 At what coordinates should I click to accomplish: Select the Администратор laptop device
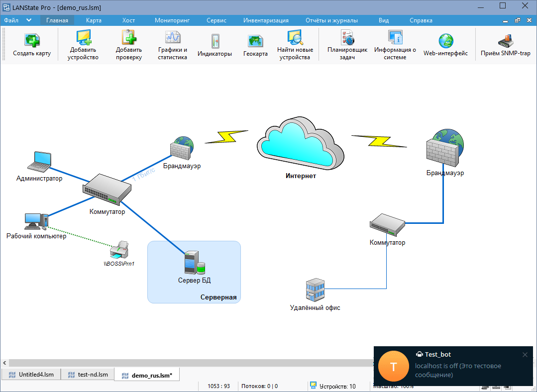click(39, 161)
